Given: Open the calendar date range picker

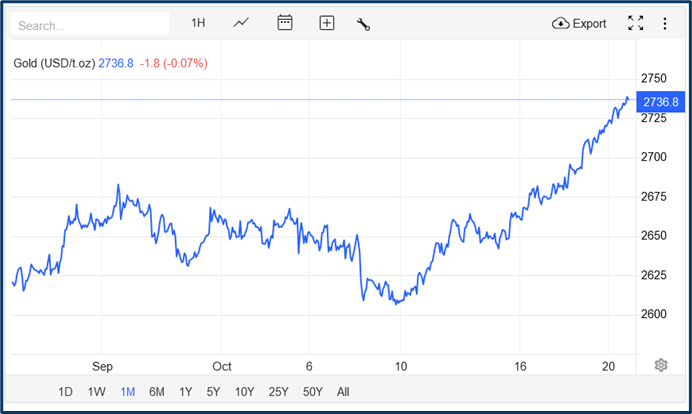Looking at the screenshot, I should [285, 23].
